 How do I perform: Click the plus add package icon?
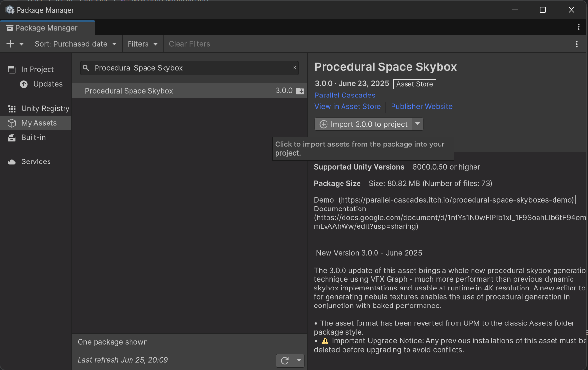10,44
